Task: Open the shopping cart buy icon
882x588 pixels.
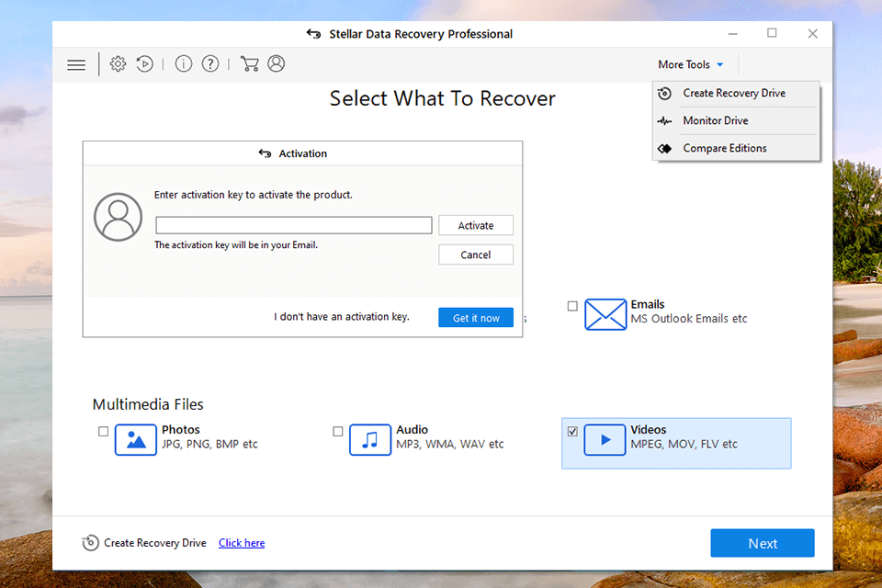Action: click(249, 64)
